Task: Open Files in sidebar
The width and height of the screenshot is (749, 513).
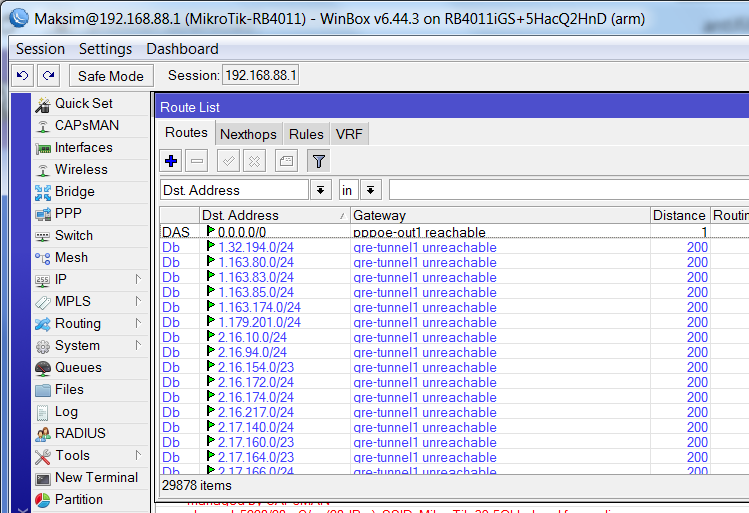Action: 91,389
